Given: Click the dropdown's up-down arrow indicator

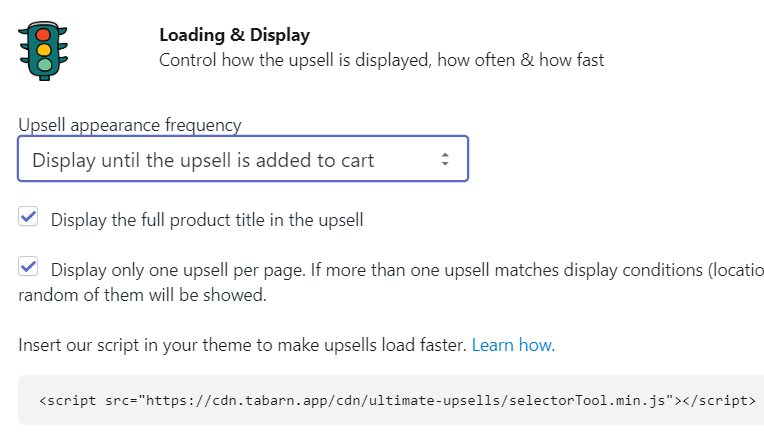Looking at the screenshot, I should click(445, 159).
